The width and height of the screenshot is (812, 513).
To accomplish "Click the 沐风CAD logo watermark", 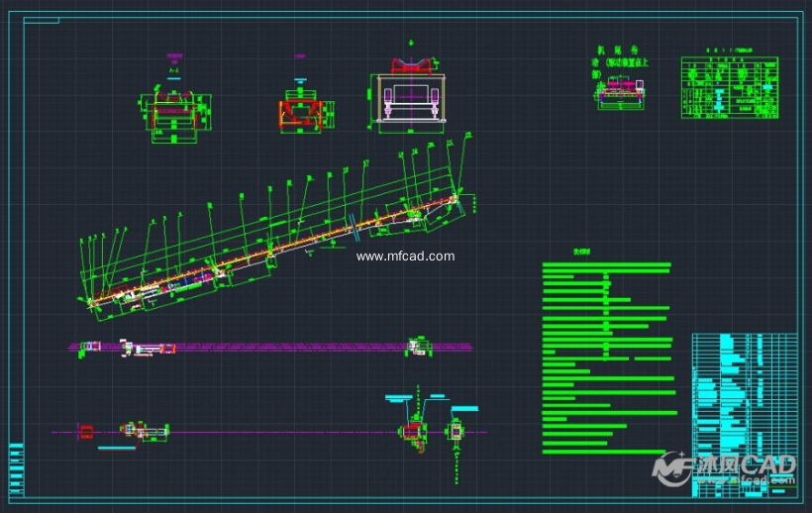I will 726,467.
